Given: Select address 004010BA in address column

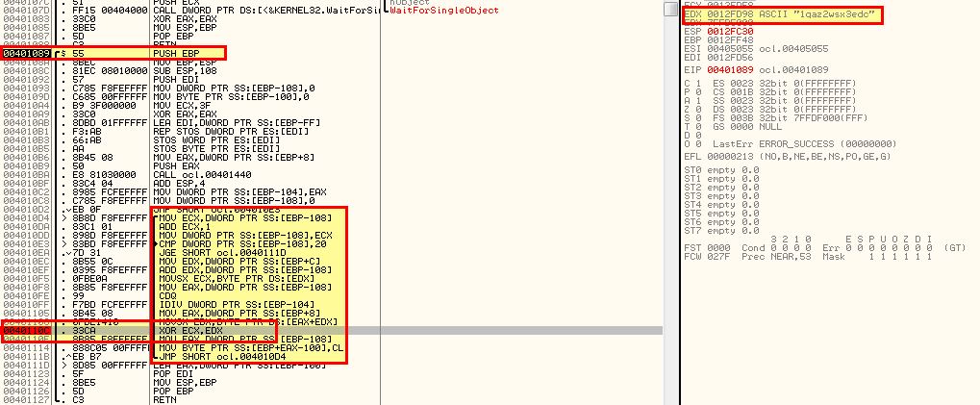Looking at the screenshot, I should 24,175.
